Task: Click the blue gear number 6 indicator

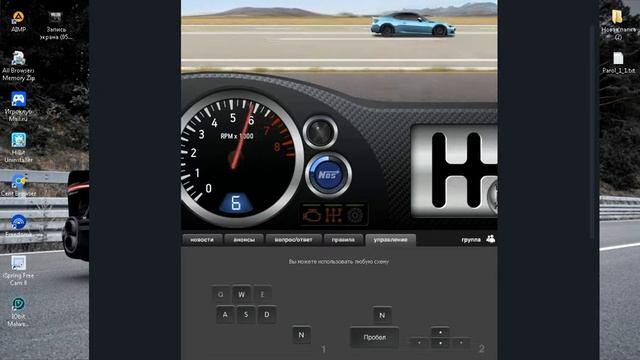Action: tap(236, 203)
